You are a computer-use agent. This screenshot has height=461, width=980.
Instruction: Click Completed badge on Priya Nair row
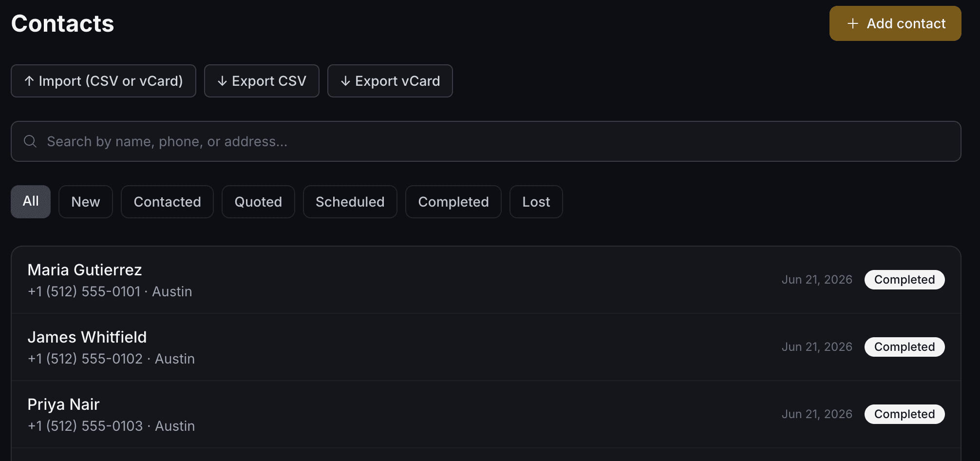[x=905, y=414]
